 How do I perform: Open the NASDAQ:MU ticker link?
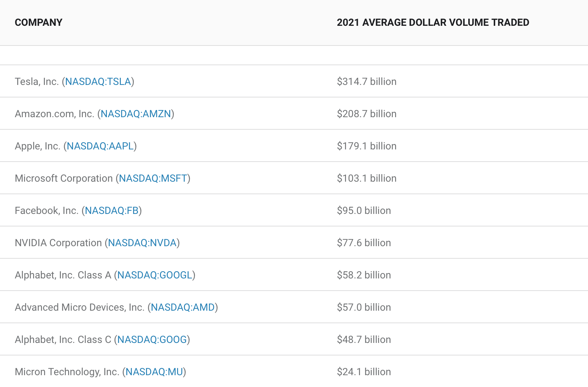(154, 372)
